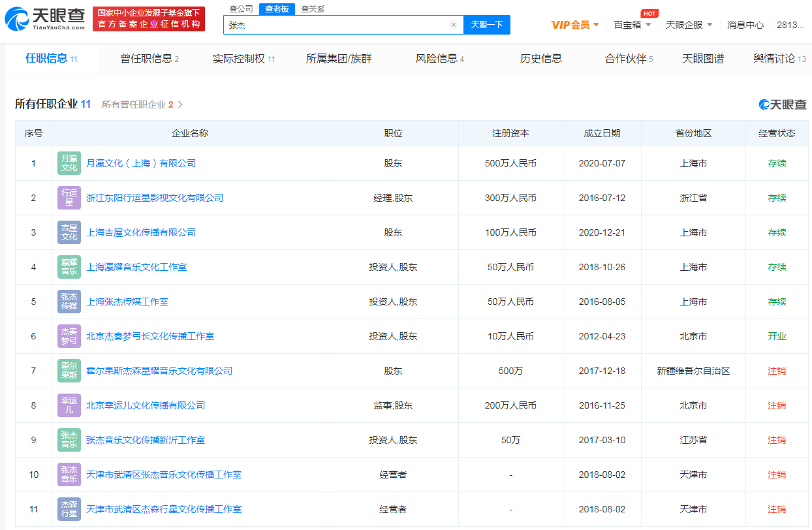Open the VIP会员 dropdown
Image resolution: width=812 pixels, height=530 pixels.
coord(575,25)
